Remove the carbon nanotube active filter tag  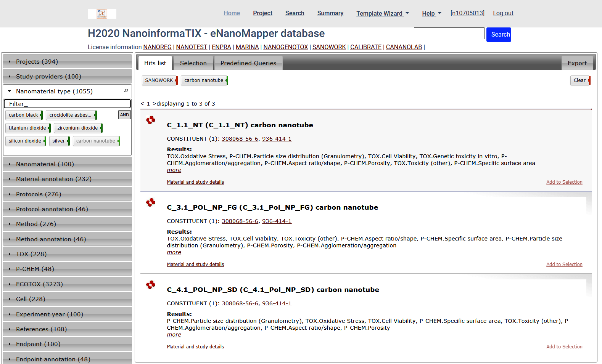pos(227,80)
